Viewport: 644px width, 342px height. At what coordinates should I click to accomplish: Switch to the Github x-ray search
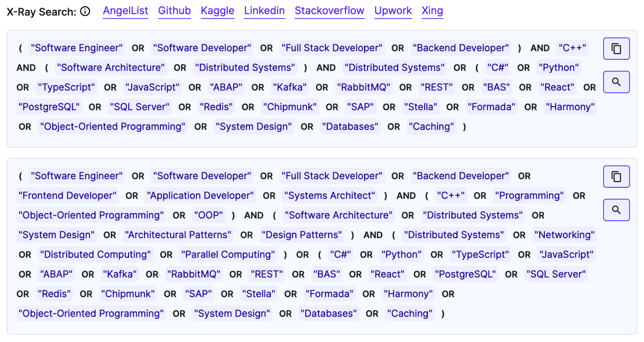[x=174, y=11]
